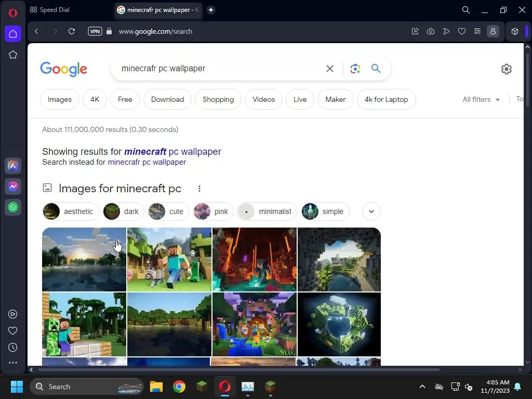532x399 pixels.
Task: Filter images by simple chip
Action: [x=325, y=211]
